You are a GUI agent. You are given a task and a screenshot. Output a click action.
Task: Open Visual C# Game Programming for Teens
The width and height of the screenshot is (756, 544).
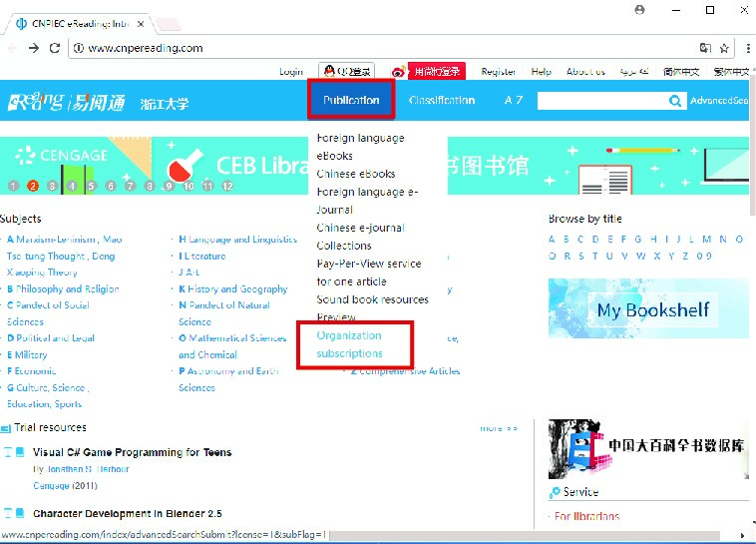click(132, 452)
